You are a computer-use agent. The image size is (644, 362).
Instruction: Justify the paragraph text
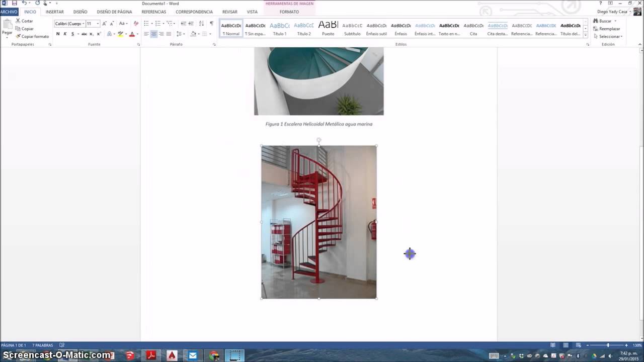pos(169,34)
